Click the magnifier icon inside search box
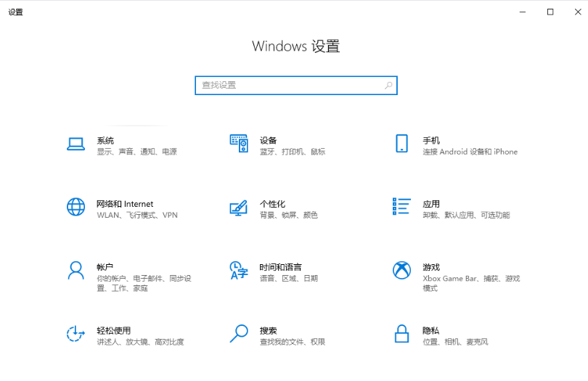The image size is (588, 381). pyautogui.click(x=388, y=86)
